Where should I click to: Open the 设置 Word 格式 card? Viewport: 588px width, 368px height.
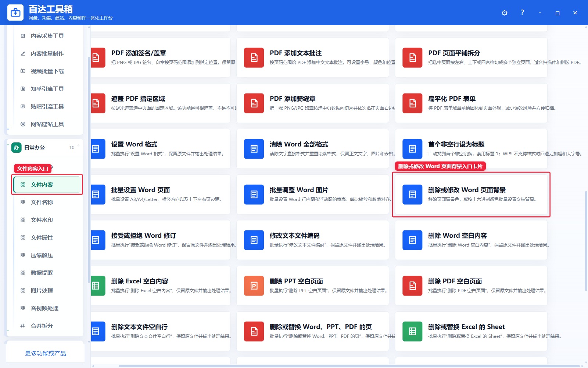(161, 149)
